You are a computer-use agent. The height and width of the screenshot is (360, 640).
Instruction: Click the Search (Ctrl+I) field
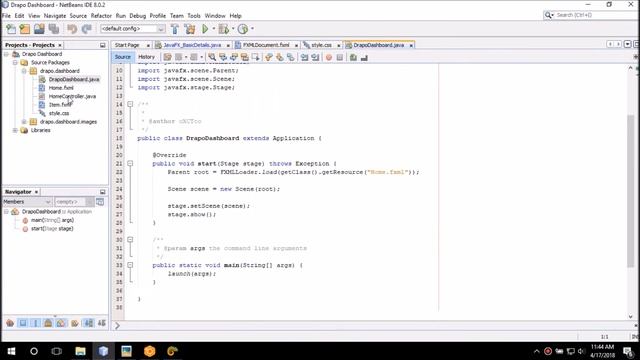click(x=596, y=15)
